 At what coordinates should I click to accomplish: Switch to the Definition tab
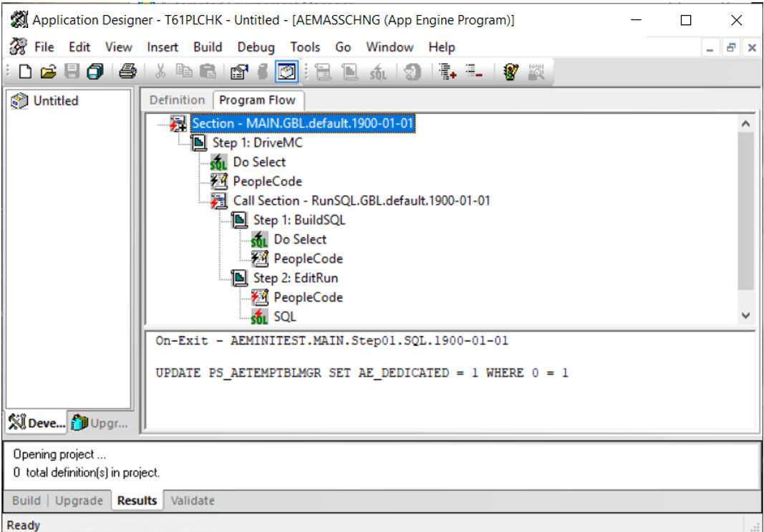[x=176, y=100]
